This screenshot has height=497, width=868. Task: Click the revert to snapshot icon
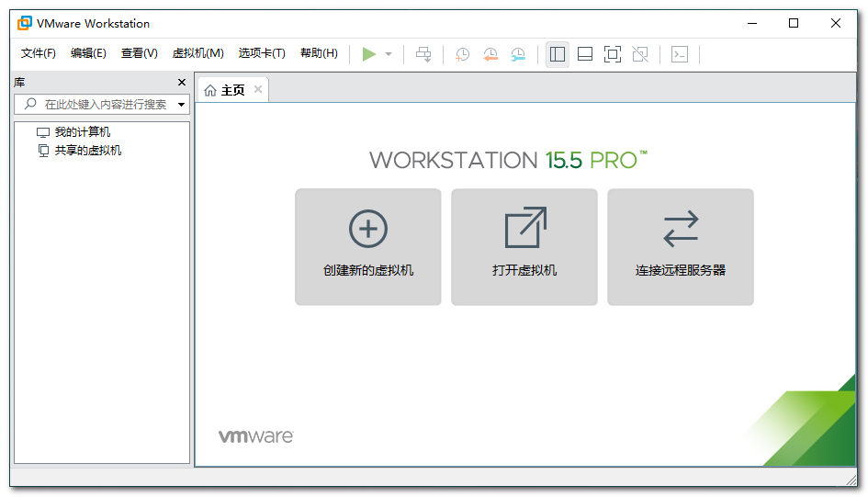click(490, 54)
